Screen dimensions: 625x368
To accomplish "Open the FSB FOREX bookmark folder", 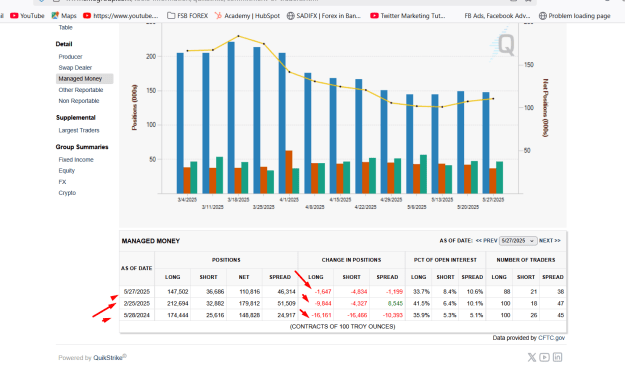I will 187,16.
